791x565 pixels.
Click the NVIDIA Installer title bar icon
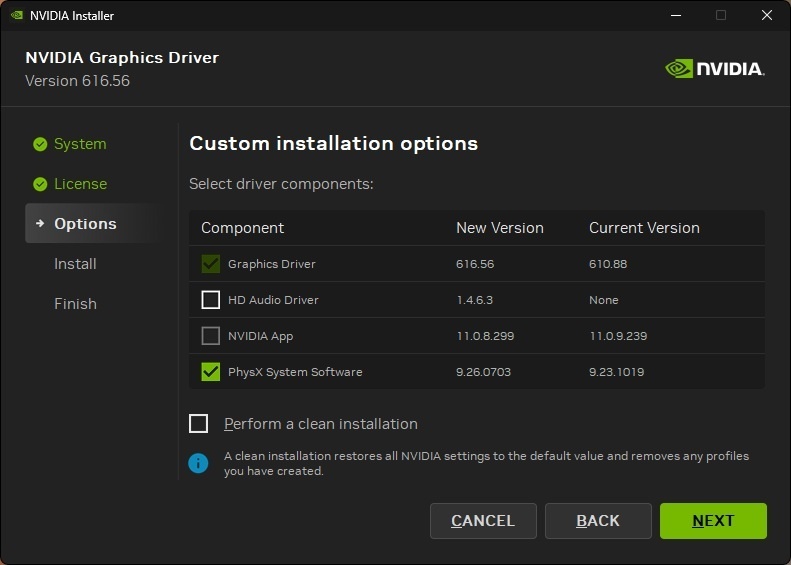(17, 15)
